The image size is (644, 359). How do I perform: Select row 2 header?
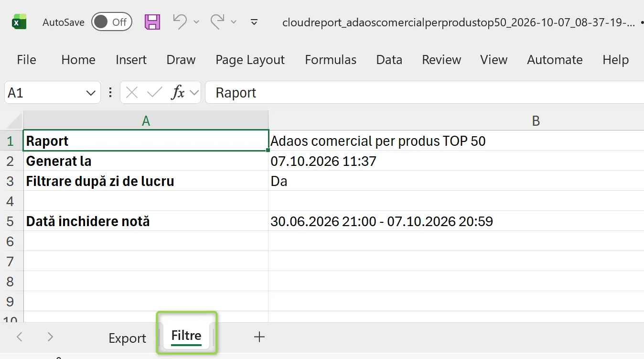pyautogui.click(x=11, y=161)
